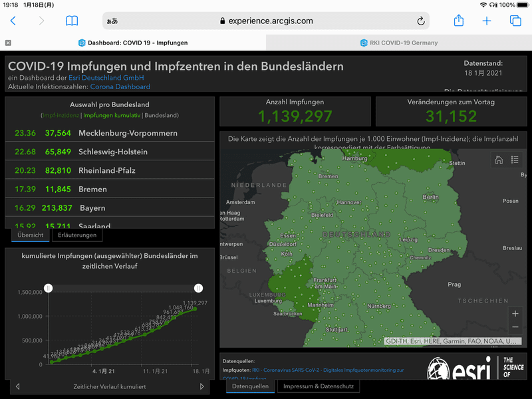Switch to the Erläuterungen tab
Viewport: 532px width, 399px height.
pyautogui.click(x=77, y=235)
